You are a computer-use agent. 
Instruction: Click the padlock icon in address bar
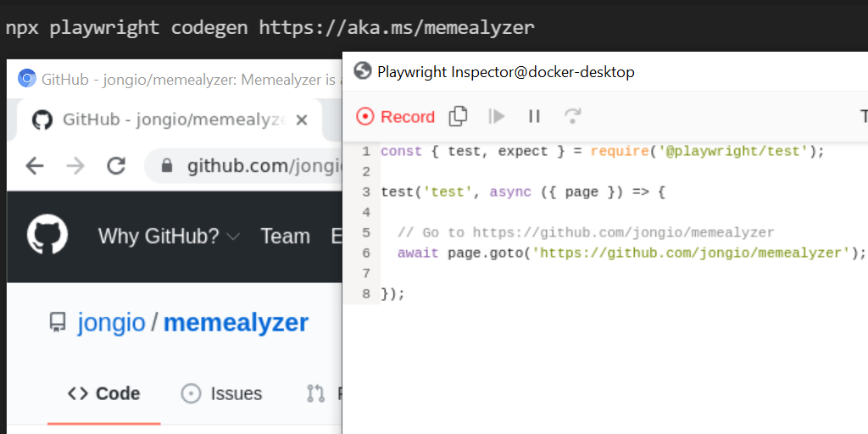(167, 165)
